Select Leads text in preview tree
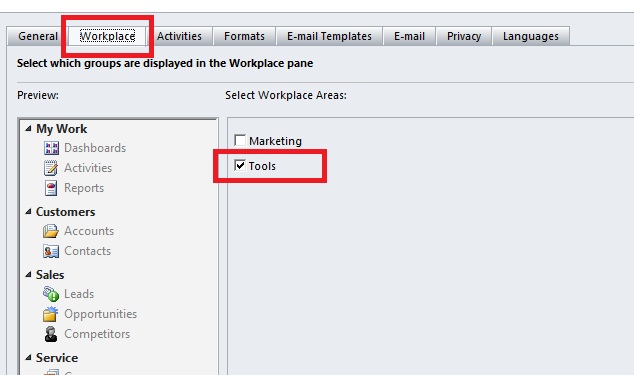 click(x=79, y=294)
